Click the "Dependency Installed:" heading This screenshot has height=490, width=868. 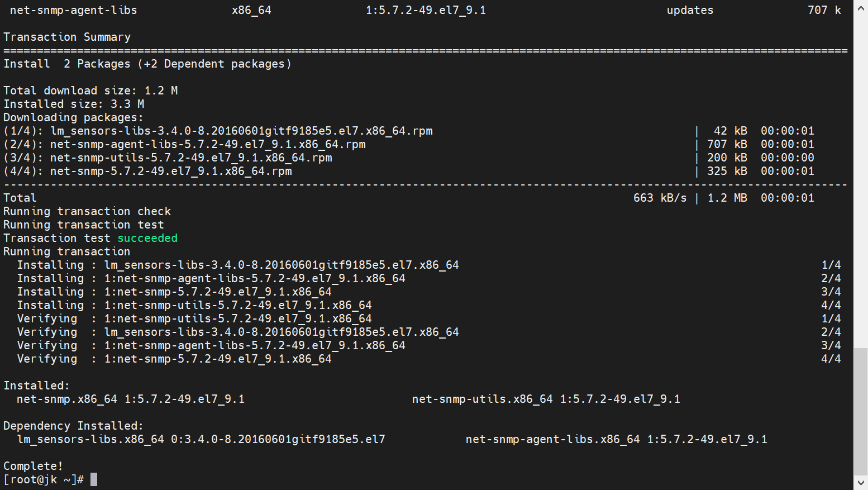click(73, 426)
